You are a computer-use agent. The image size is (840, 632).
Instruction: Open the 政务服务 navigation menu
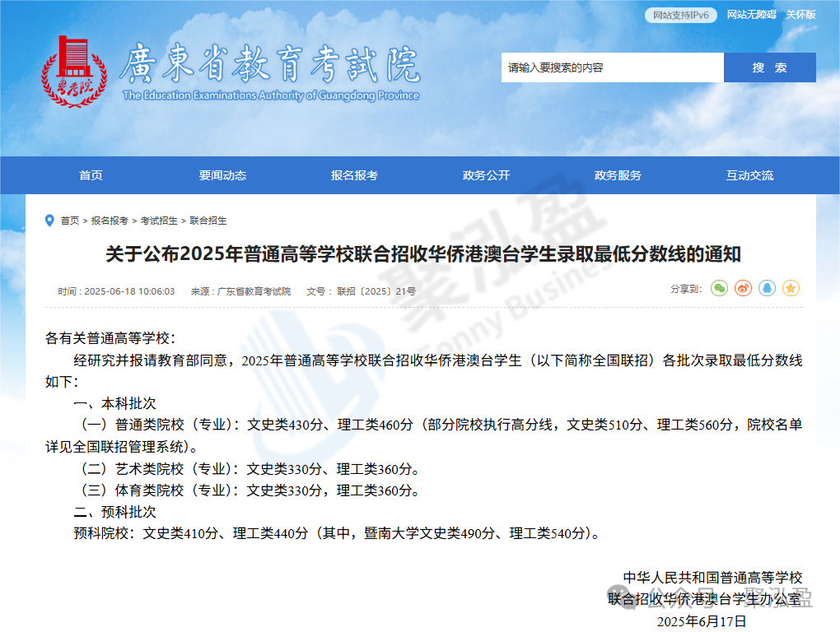pyautogui.click(x=618, y=174)
